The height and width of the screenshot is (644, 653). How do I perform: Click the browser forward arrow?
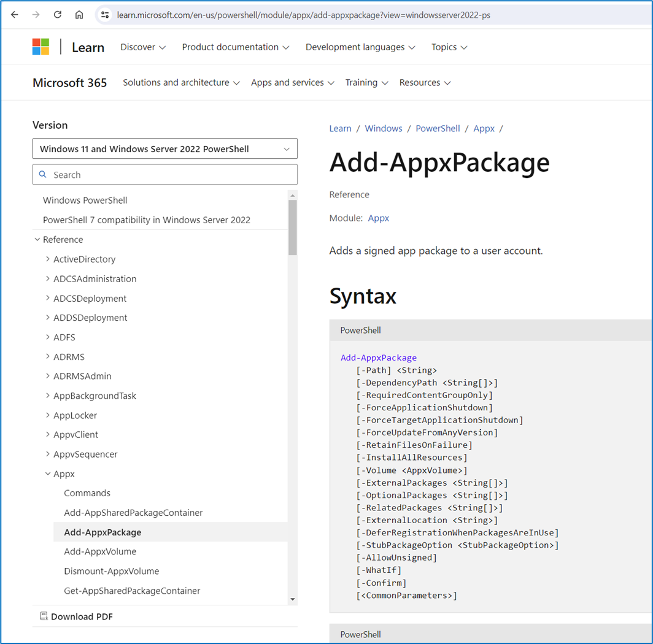click(x=36, y=15)
